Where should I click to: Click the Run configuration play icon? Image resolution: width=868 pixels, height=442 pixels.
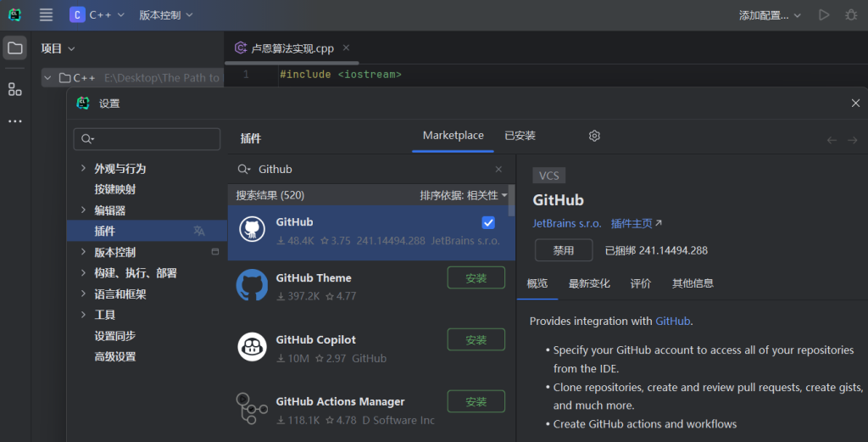pos(823,14)
